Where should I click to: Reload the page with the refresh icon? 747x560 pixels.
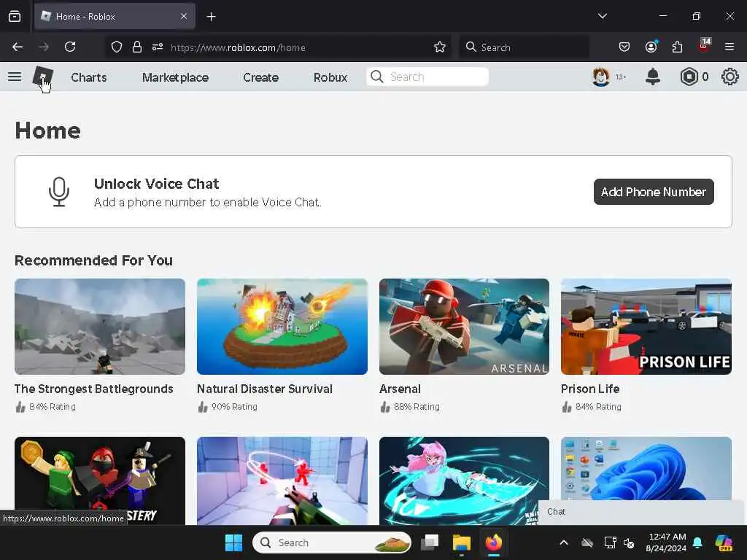point(70,47)
